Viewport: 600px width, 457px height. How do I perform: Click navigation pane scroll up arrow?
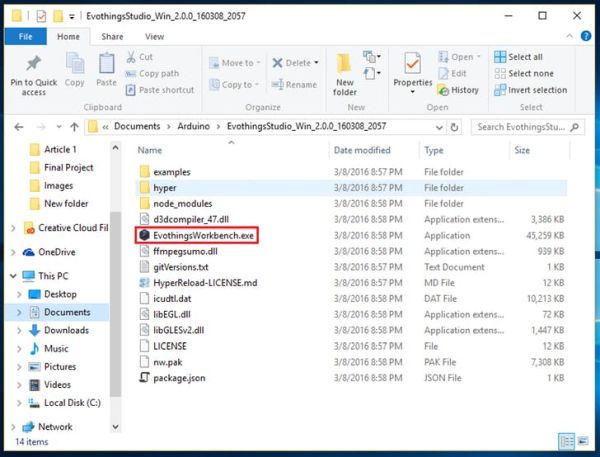click(116, 148)
